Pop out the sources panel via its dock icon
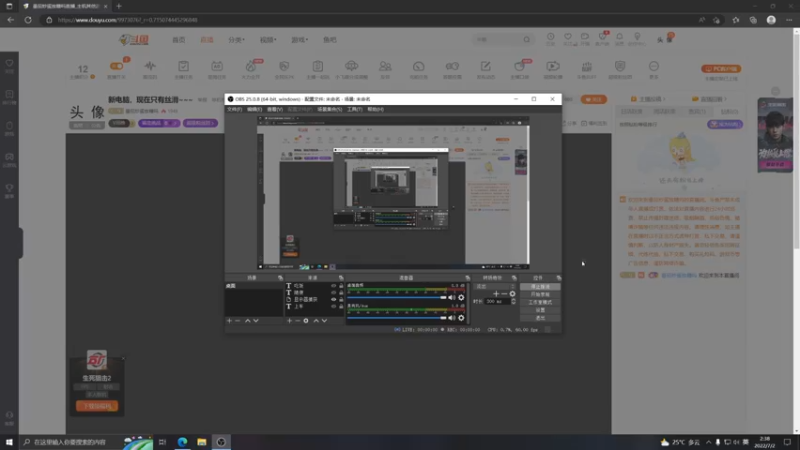Viewport: 800px width, 450px height. click(341, 278)
